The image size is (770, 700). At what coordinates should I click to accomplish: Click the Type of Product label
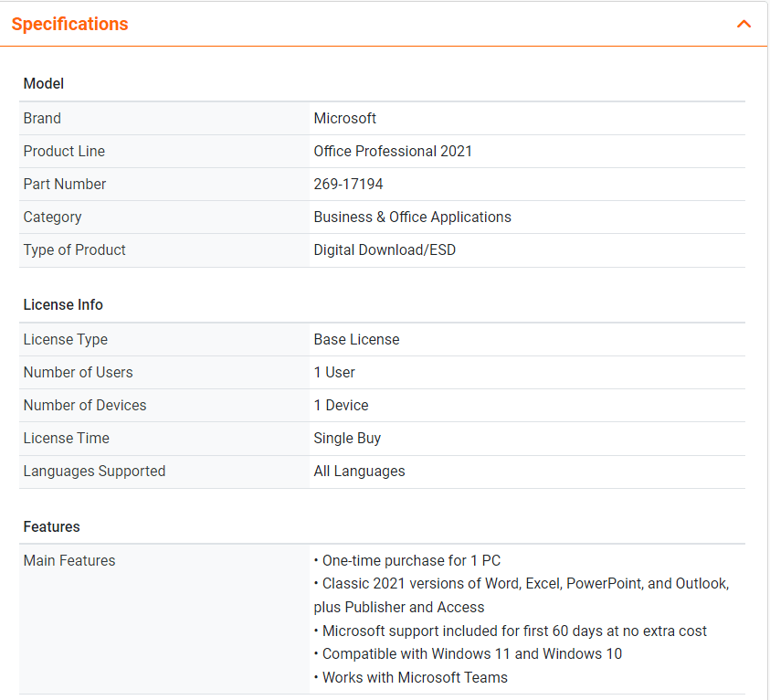(75, 250)
